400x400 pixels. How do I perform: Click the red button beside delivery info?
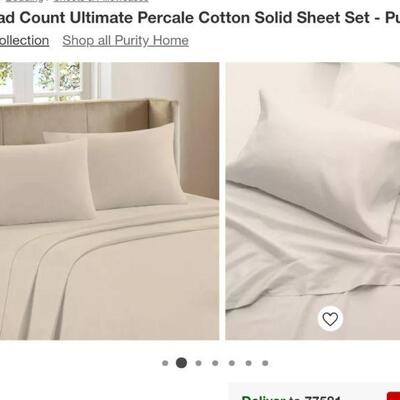(393, 397)
